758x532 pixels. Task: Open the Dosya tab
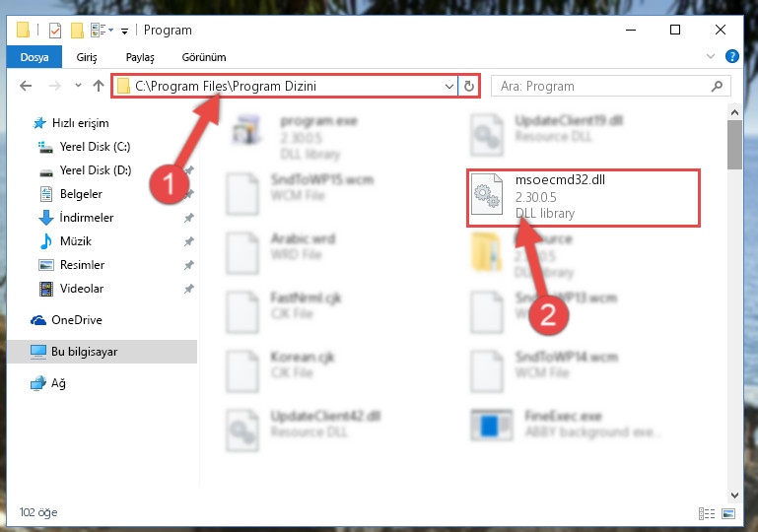pos(34,57)
